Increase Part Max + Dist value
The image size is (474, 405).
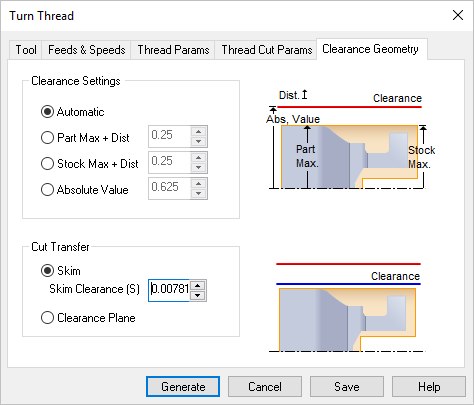click(199, 131)
